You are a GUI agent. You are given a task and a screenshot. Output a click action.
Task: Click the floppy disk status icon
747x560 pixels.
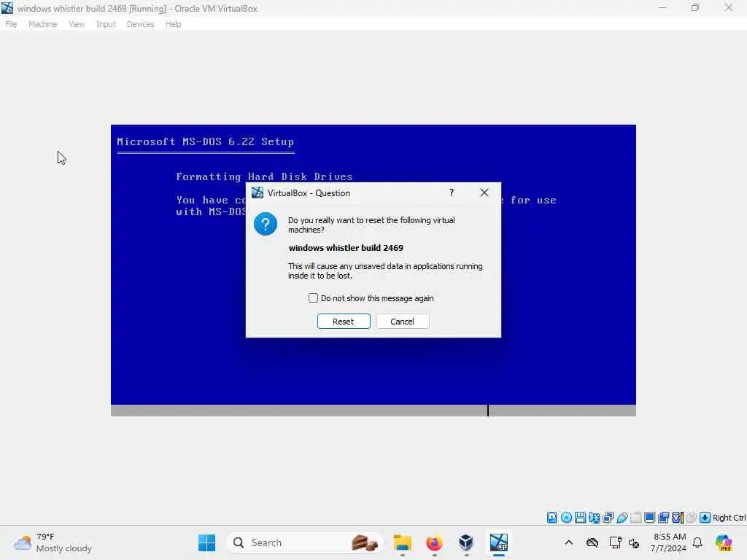click(x=580, y=518)
